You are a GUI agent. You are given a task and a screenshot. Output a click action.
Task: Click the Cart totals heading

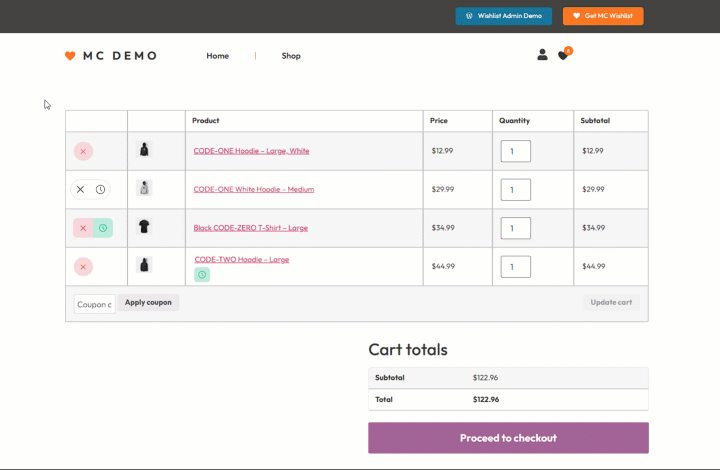tap(408, 350)
